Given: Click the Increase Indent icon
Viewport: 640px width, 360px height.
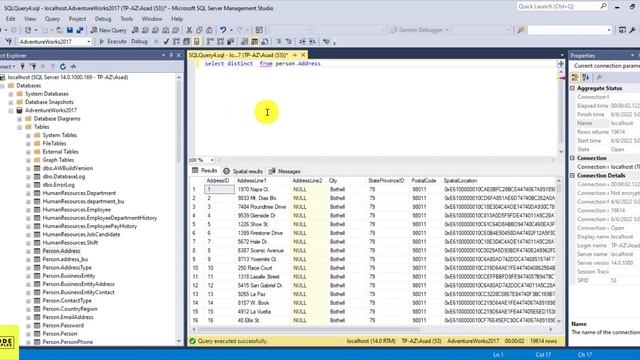Looking at the screenshot, I should (312, 42).
